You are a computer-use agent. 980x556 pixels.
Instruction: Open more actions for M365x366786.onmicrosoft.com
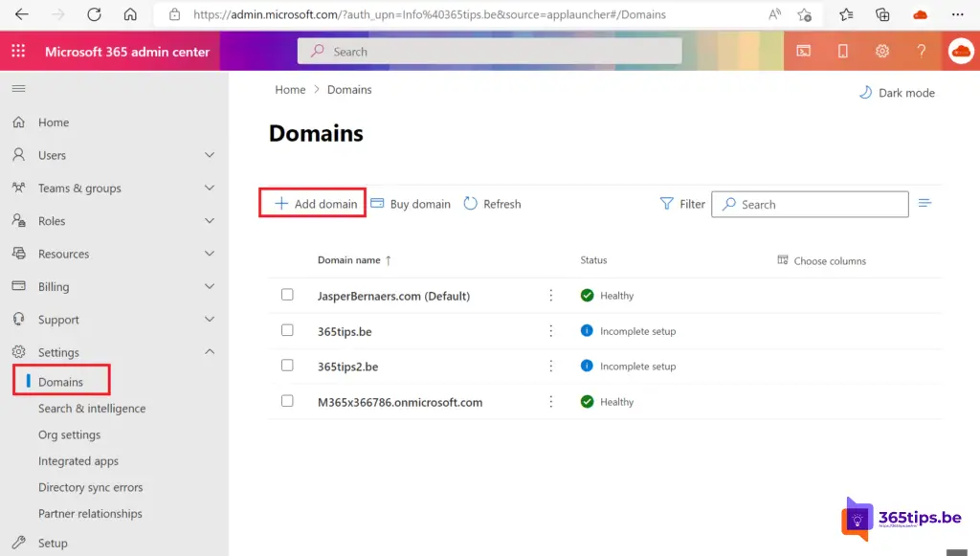(550, 402)
